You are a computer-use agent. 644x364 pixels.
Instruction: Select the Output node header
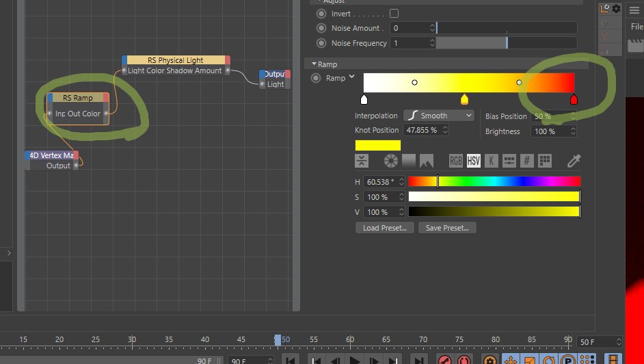275,74
